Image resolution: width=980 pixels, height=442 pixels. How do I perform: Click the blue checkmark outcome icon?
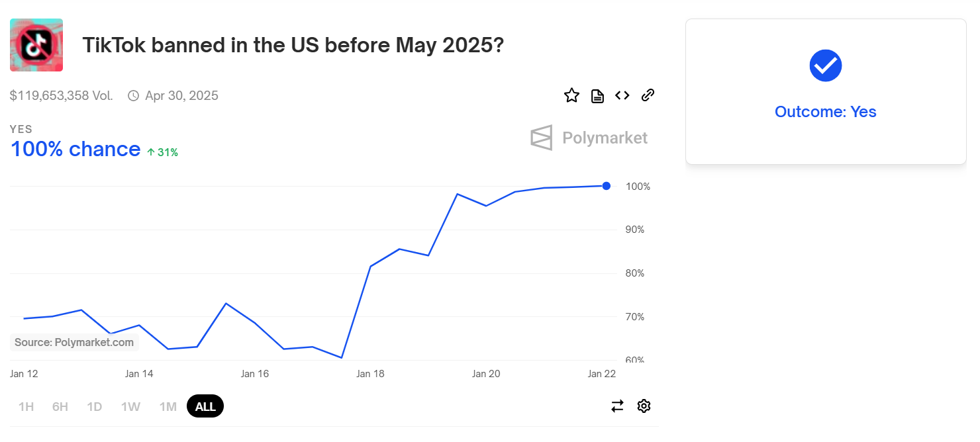(x=826, y=66)
